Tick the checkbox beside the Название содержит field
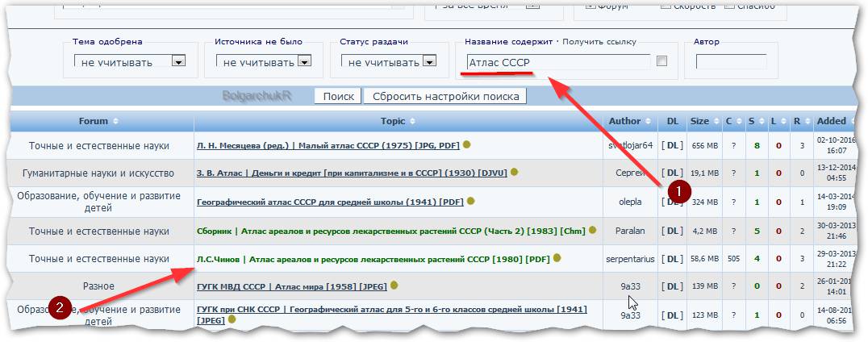 coord(661,60)
